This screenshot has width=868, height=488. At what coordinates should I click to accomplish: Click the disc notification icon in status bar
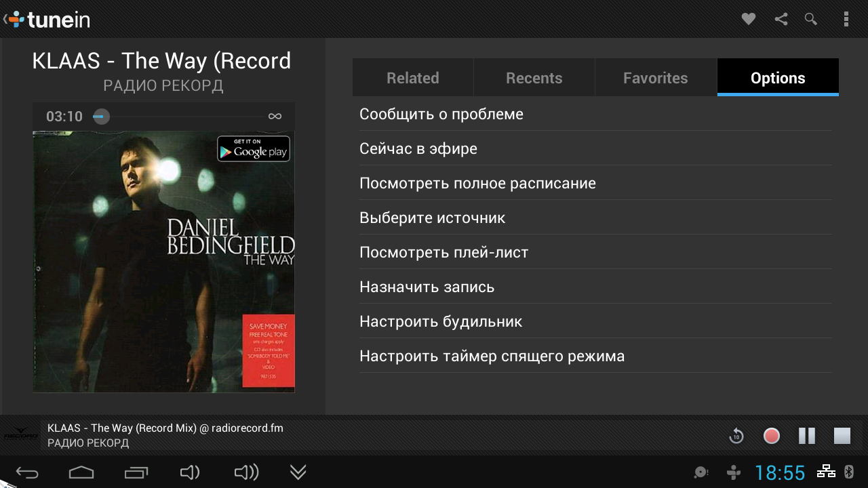(701, 472)
